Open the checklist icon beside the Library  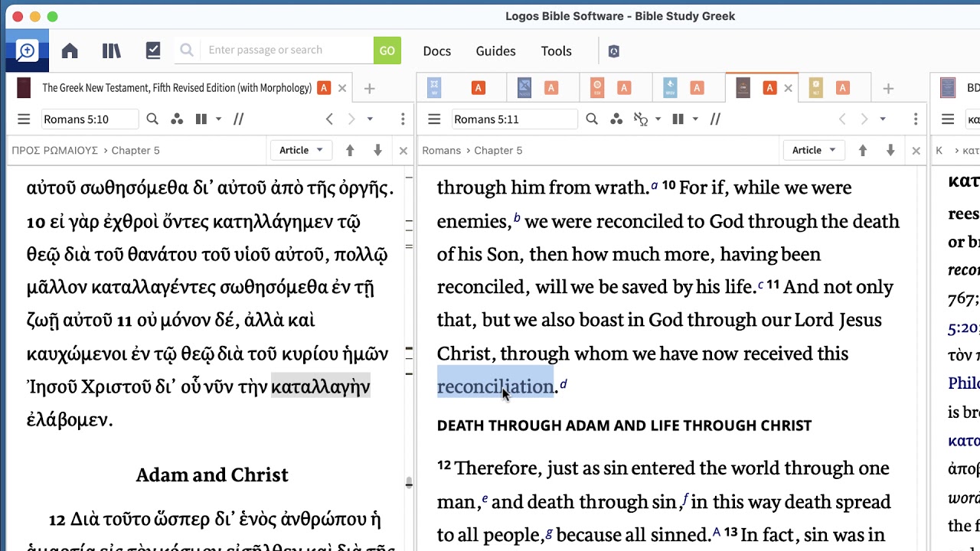pyautogui.click(x=153, y=51)
